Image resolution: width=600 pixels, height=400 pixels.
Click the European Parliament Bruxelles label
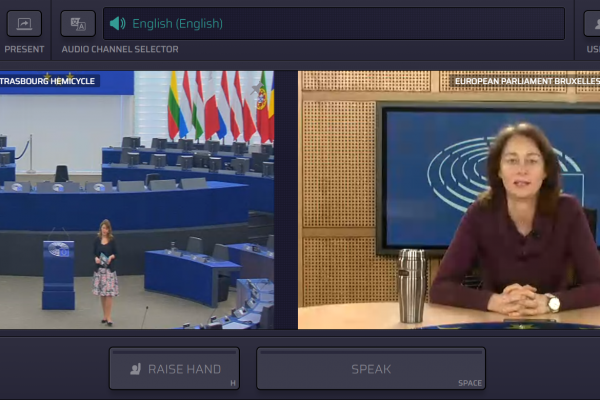click(x=527, y=81)
